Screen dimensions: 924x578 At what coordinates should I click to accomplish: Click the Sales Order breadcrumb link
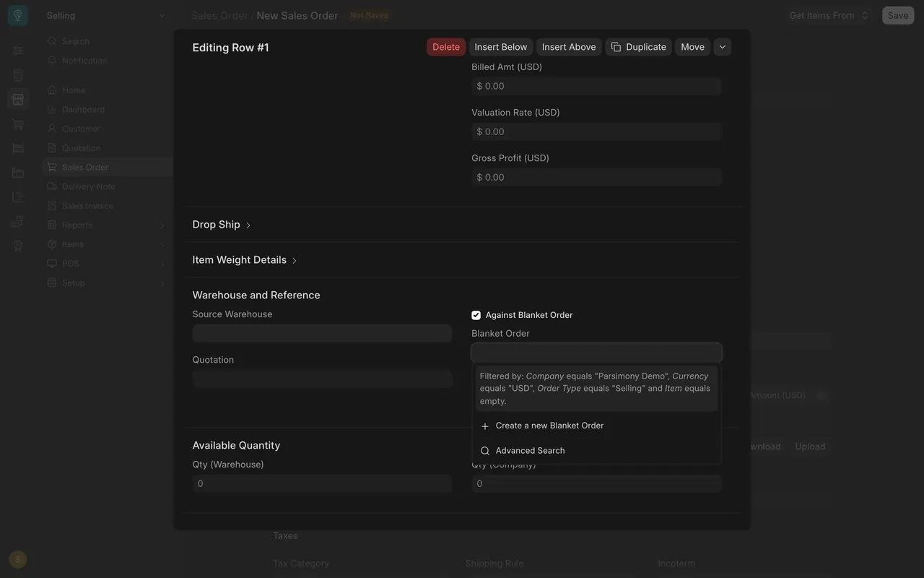pos(219,15)
